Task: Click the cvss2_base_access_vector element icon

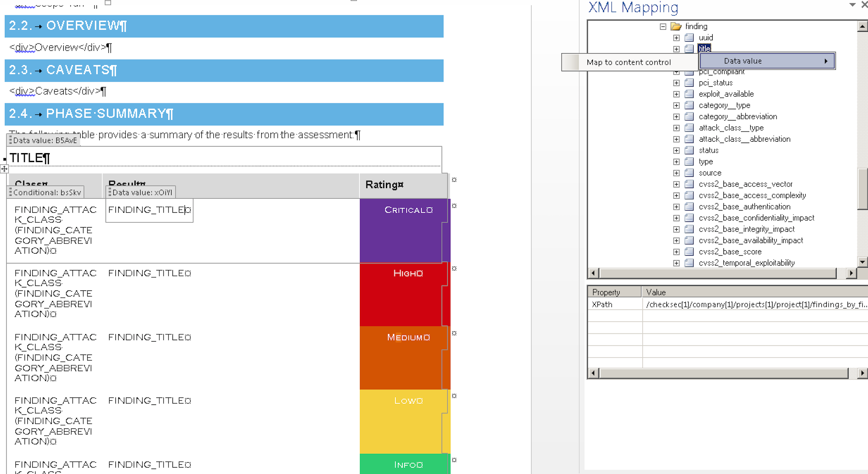Action: (689, 184)
